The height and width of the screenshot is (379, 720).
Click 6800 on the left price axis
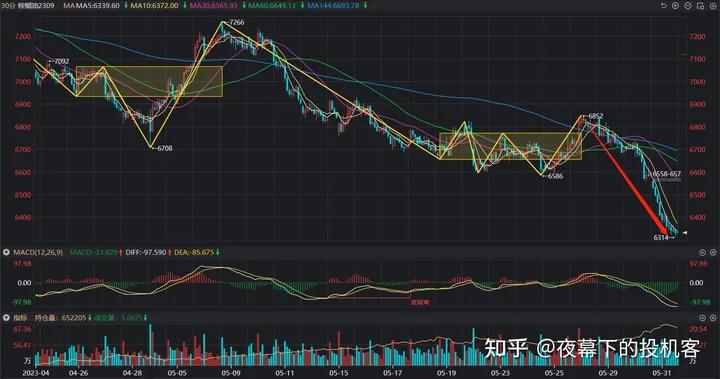tap(23, 127)
